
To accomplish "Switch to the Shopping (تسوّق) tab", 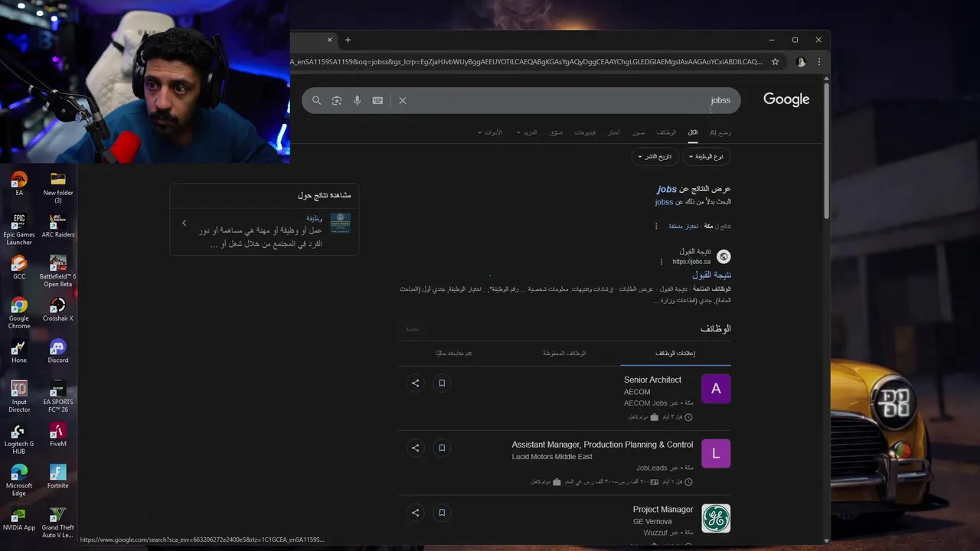I will click(x=556, y=132).
